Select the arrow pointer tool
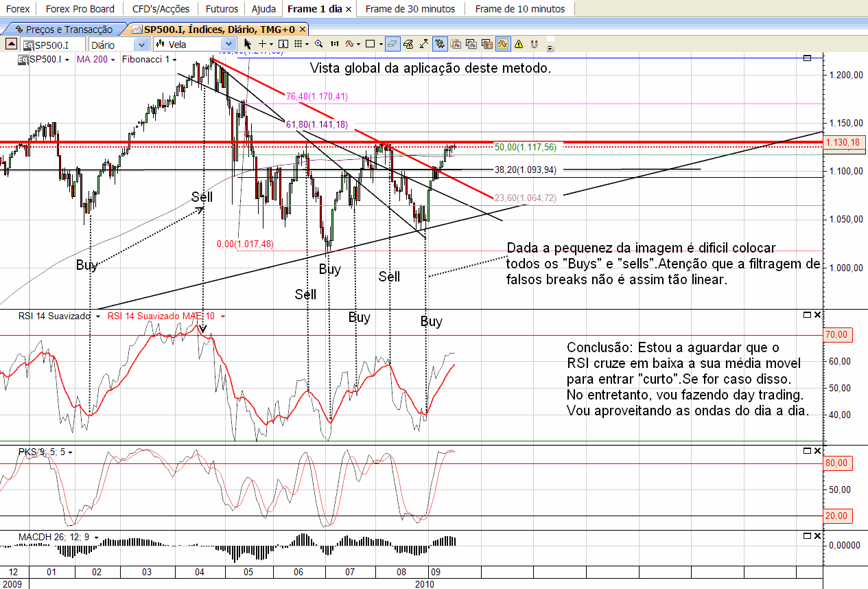This screenshot has height=589, width=868. coord(248,44)
